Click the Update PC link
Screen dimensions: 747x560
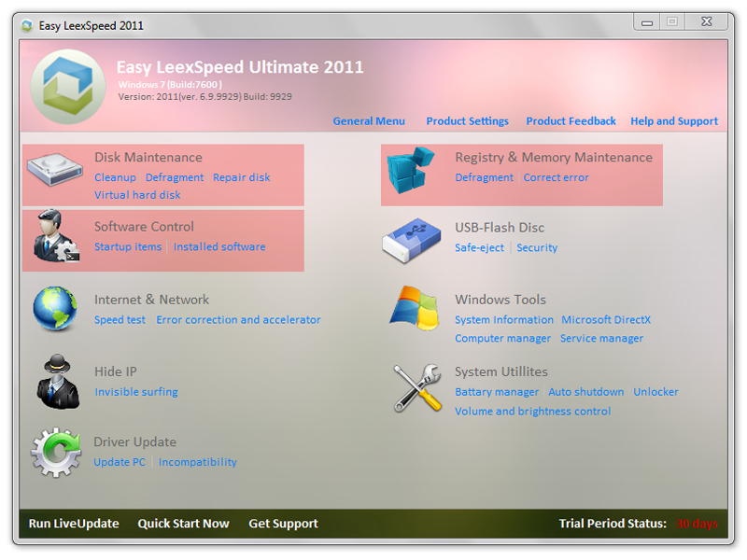(120, 462)
